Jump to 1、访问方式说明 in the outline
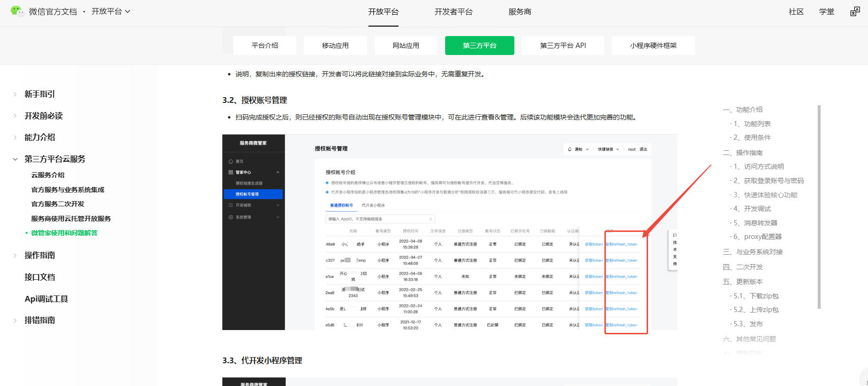 [759, 166]
